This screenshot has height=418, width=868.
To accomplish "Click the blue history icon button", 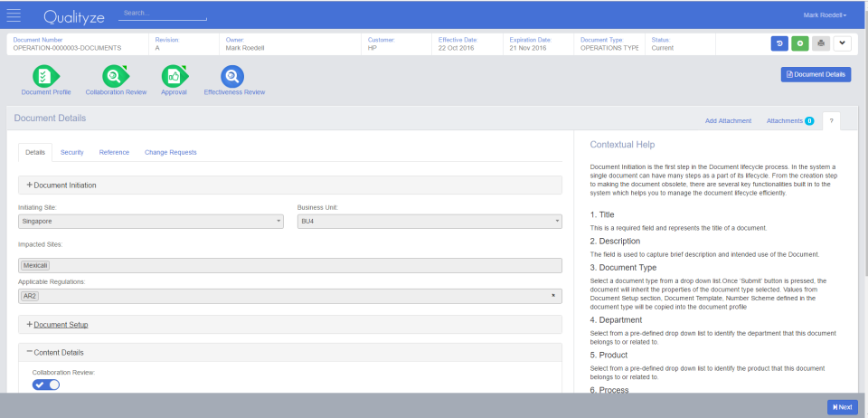I will pyautogui.click(x=779, y=43).
